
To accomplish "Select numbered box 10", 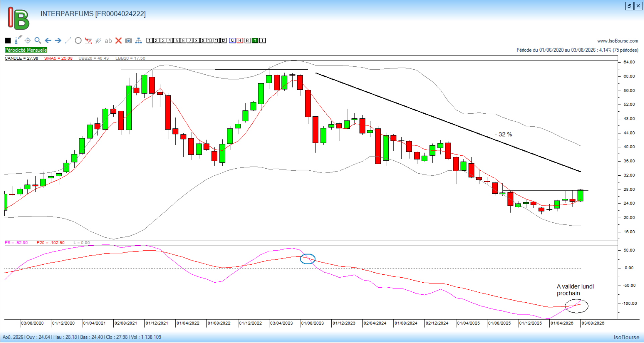I will 210,41.
